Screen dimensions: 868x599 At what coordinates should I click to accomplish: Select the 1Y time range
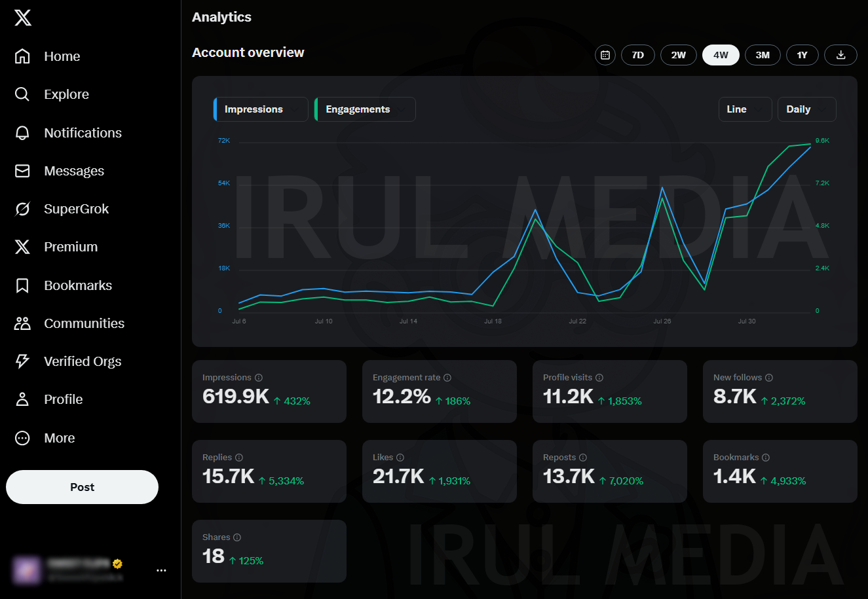click(x=802, y=55)
